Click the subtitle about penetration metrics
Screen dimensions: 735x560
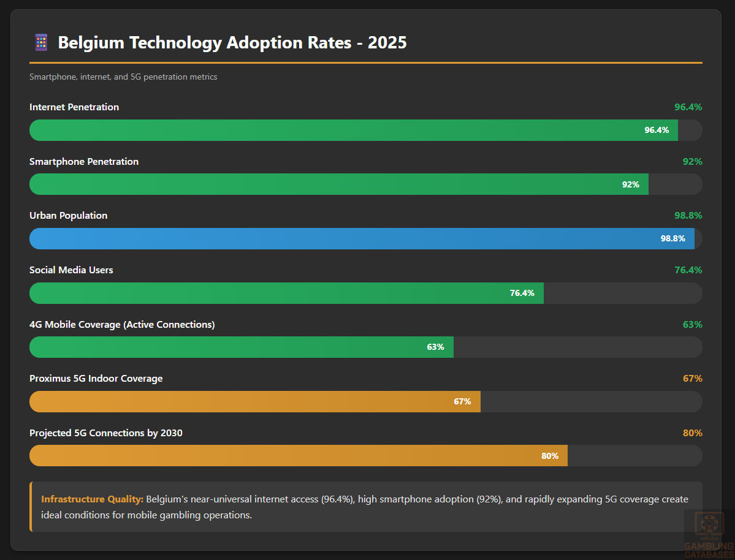click(123, 77)
